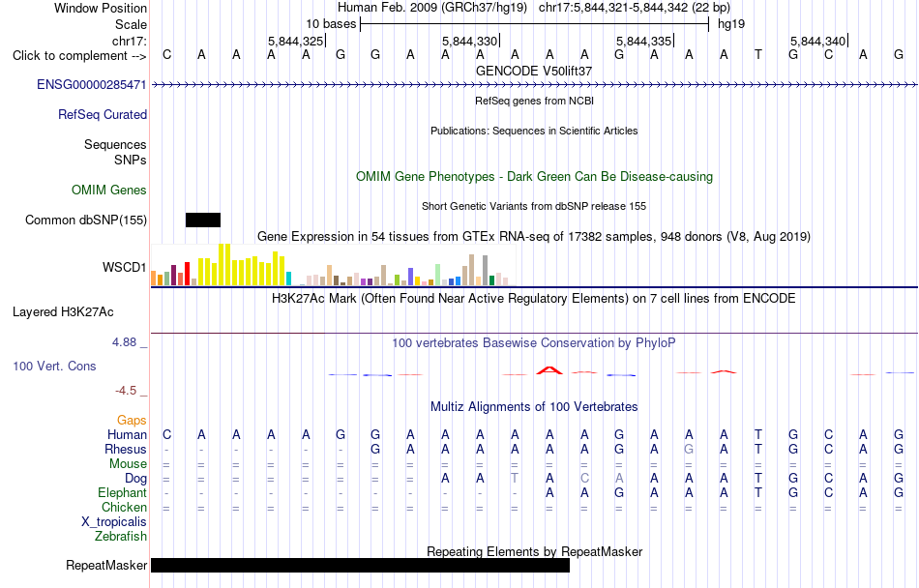The image size is (919, 588).
Task: Click the Scale label in ruler
Action: point(132,24)
